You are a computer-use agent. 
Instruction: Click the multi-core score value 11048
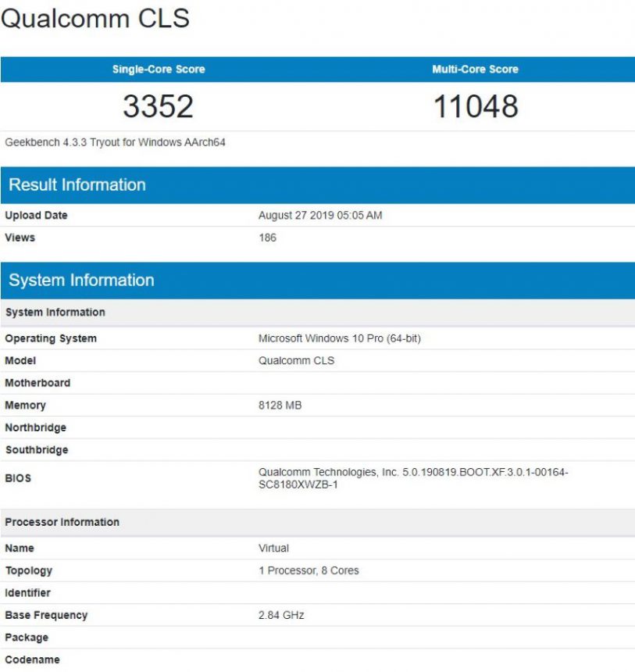(x=476, y=106)
